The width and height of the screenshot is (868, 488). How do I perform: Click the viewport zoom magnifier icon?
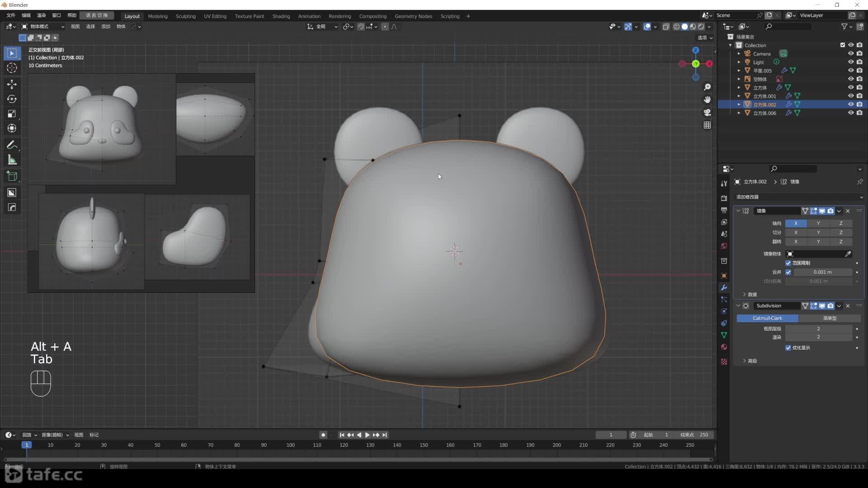(707, 87)
